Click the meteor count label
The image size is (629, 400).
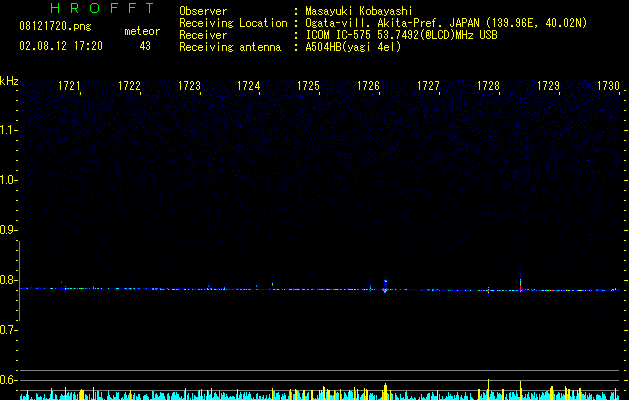click(x=142, y=31)
